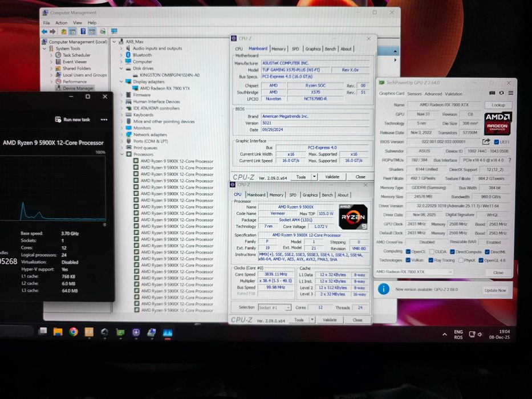The image size is (532, 399).
Task: Toggle the Vulkan checkbox in GPU-Z
Action: tap(408, 260)
